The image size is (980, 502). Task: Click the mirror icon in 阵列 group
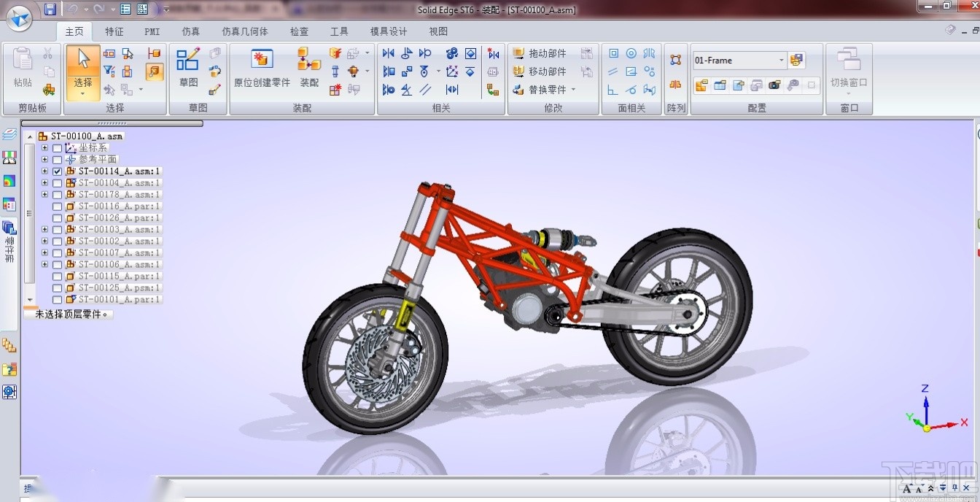tap(675, 85)
